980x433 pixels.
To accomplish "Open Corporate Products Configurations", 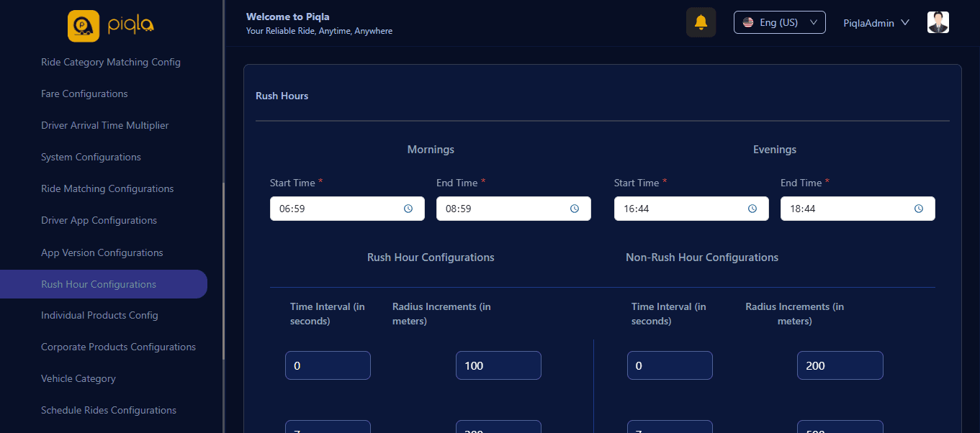I will point(118,347).
